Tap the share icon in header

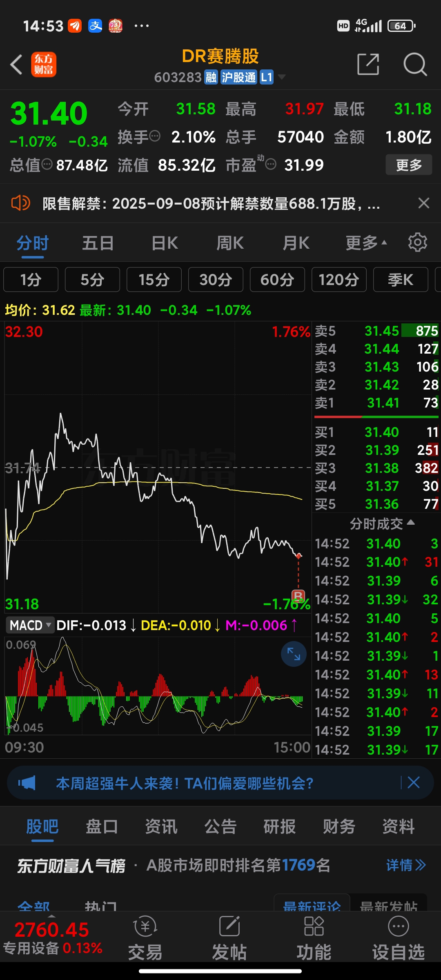368,64
